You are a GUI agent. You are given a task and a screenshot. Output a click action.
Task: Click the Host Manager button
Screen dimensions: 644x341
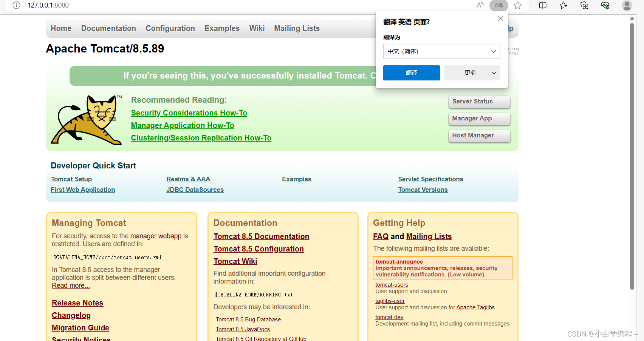tap(479, 136)
